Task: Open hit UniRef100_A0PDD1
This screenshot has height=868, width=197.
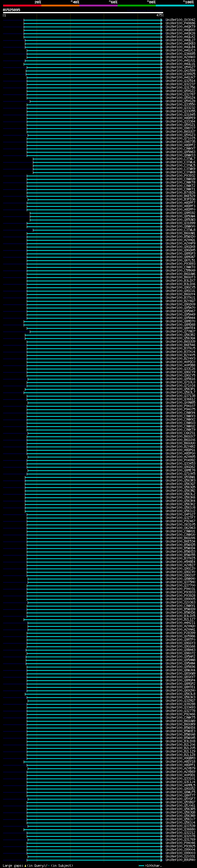Action: click(x=180, y=775)
